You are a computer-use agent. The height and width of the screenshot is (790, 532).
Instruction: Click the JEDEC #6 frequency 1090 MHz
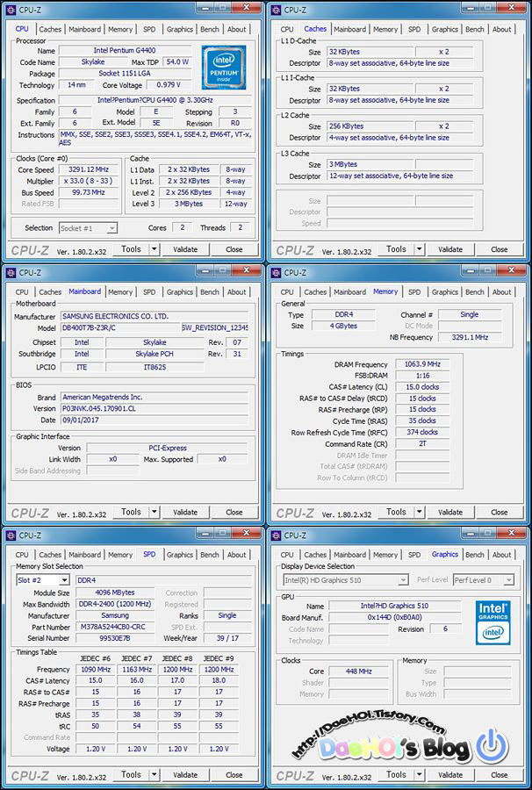[x=95, y=670]
